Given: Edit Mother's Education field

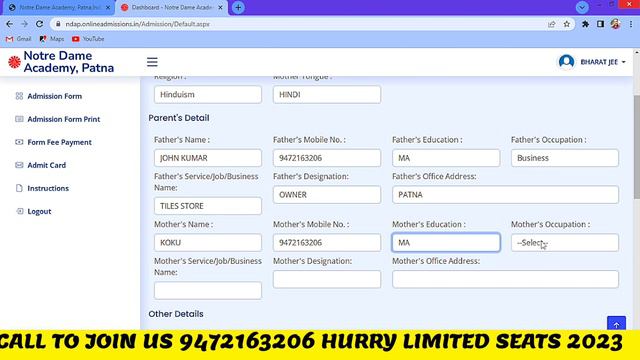Looking at the screenshot, I should click(x=446, y=242).
